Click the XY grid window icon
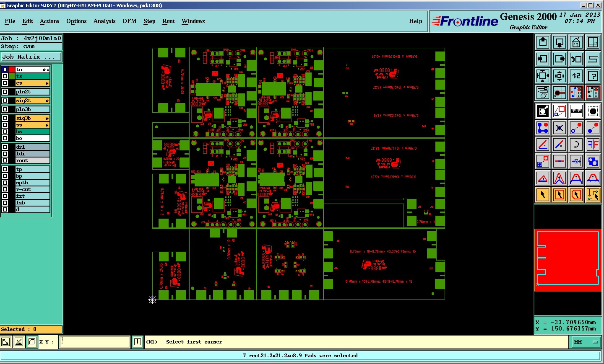The height and width of the screenshot is (364, 604). (x=593, y=42)
